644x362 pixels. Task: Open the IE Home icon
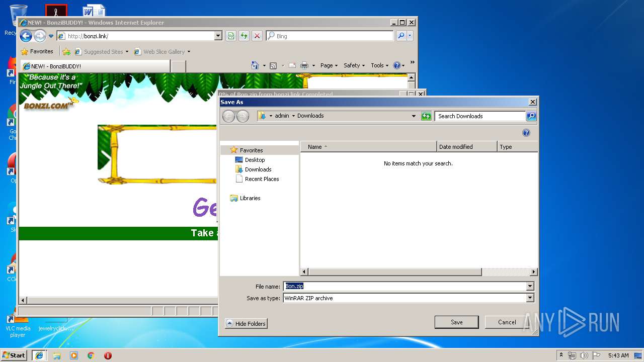point(255,65)
